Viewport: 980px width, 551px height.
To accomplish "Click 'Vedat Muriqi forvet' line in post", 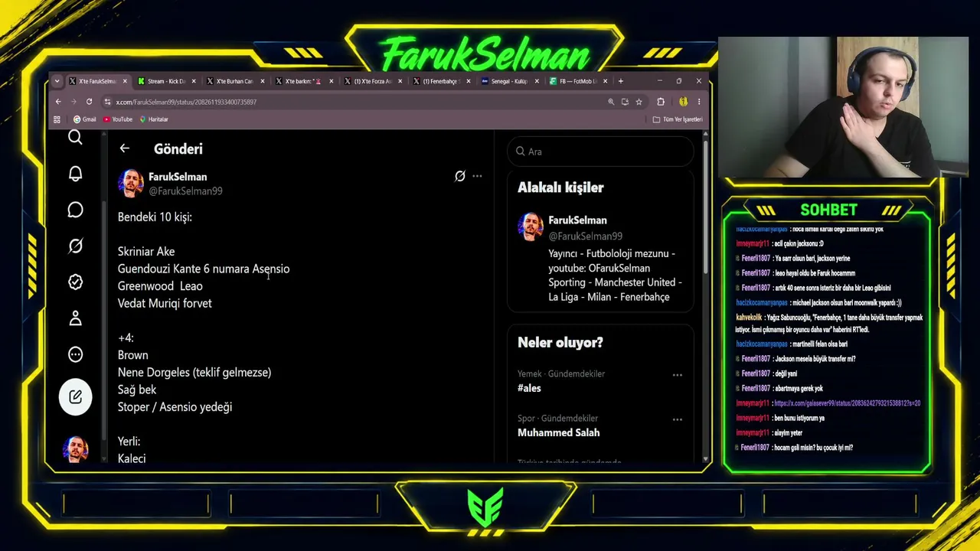I will 165,303.
